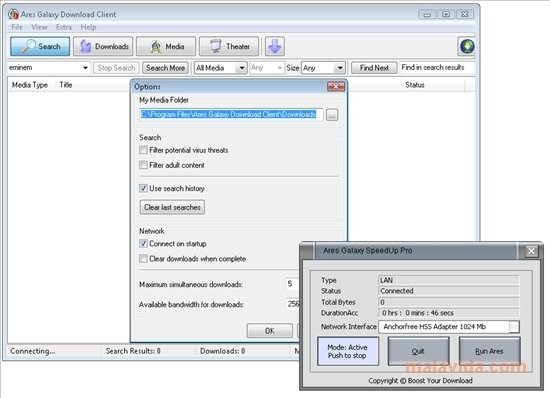Open the Help menu
The width and height of the screenshot is (550, 398).
(88, 27)
